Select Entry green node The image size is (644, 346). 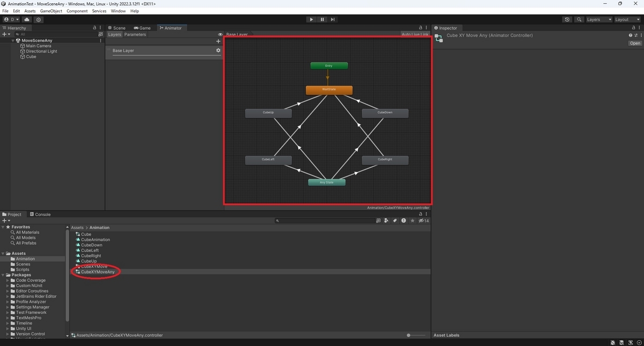[329, 65]
